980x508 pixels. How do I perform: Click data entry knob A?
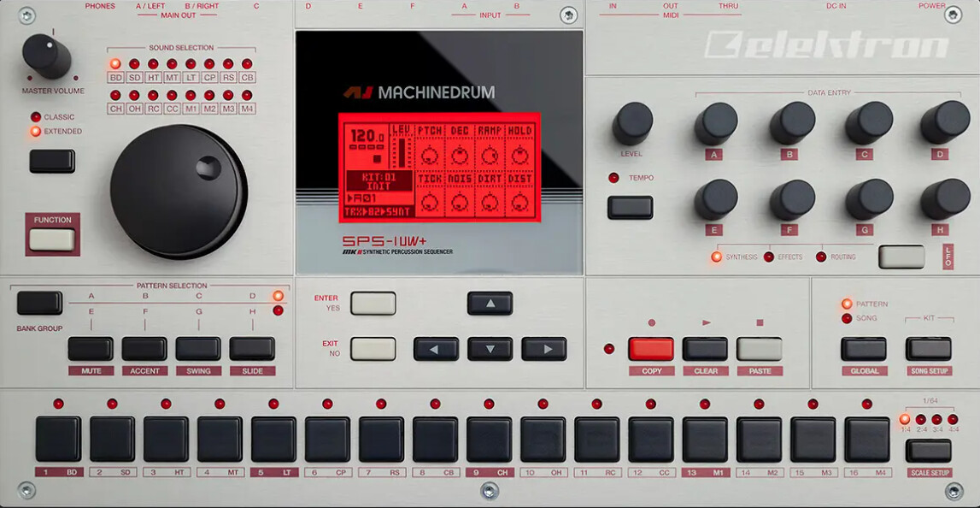[716, 123]
